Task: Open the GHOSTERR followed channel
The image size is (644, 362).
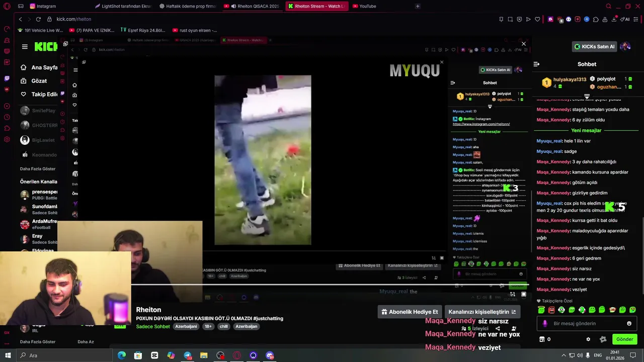Action: click(38, 125)
